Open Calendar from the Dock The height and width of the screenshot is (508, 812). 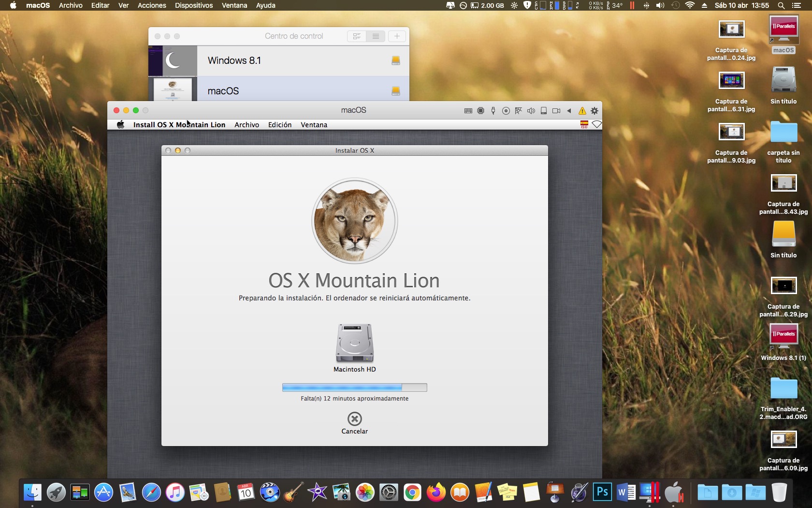point(246,493)
